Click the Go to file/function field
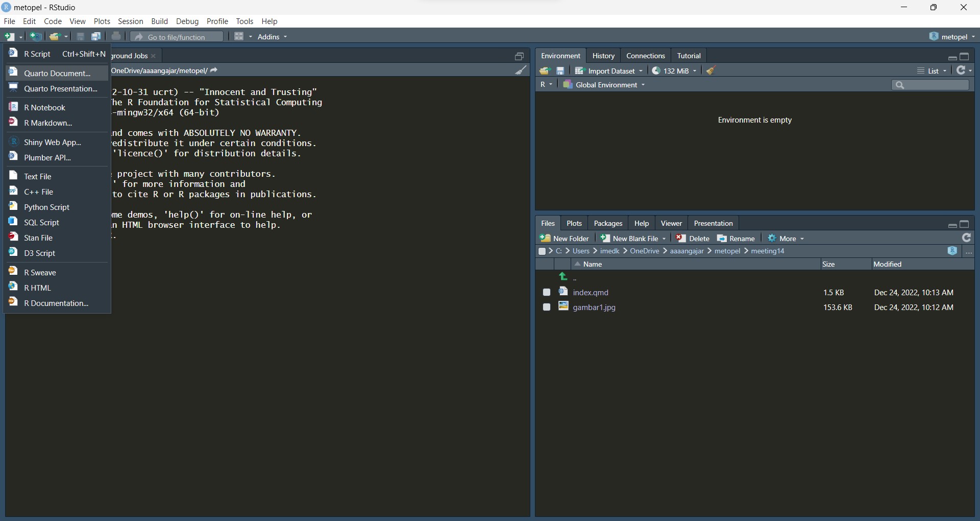The height and width of the screenshot is (521, 980). click(x=177, y=37)
